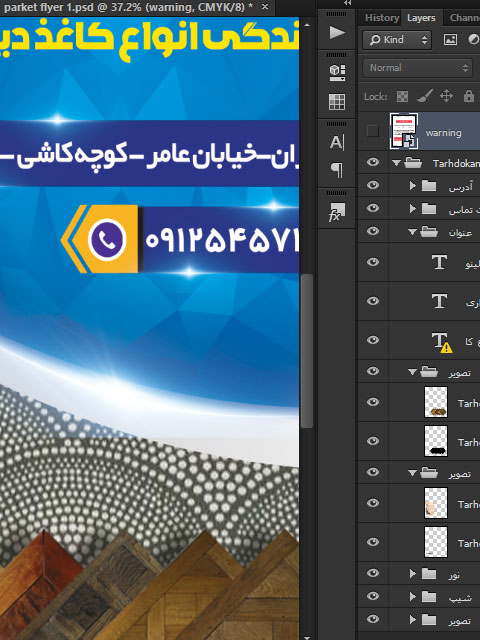Open the Character panel icon
The image size is (480, 640).
(x=337, y=142)
